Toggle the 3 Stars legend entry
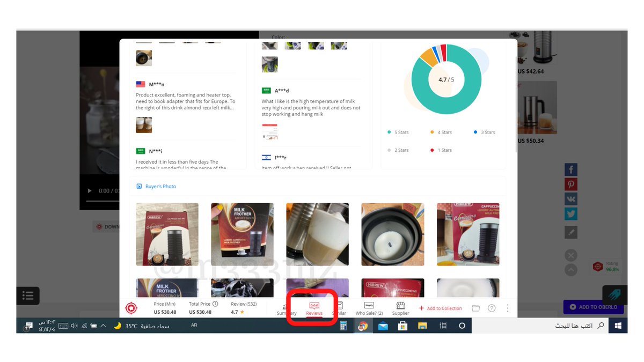644x362 pixels. click(x=485, y=132)
